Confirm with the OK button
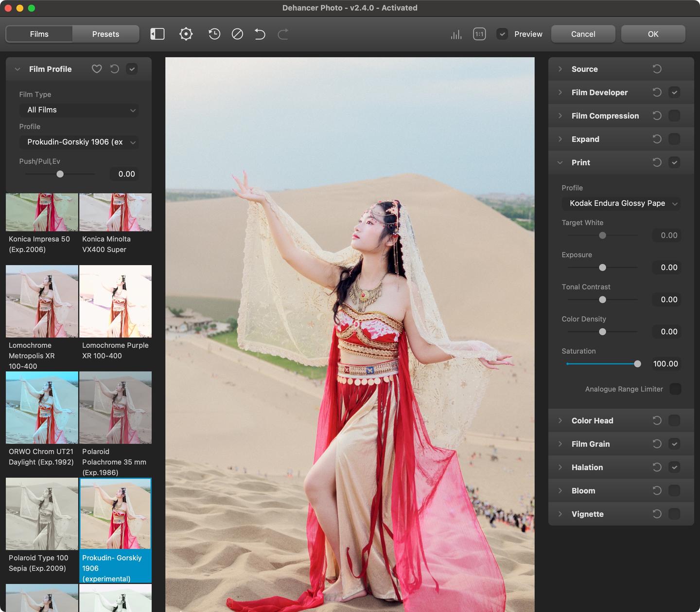The height and width of the screenshot is (612, 700). 653,34
